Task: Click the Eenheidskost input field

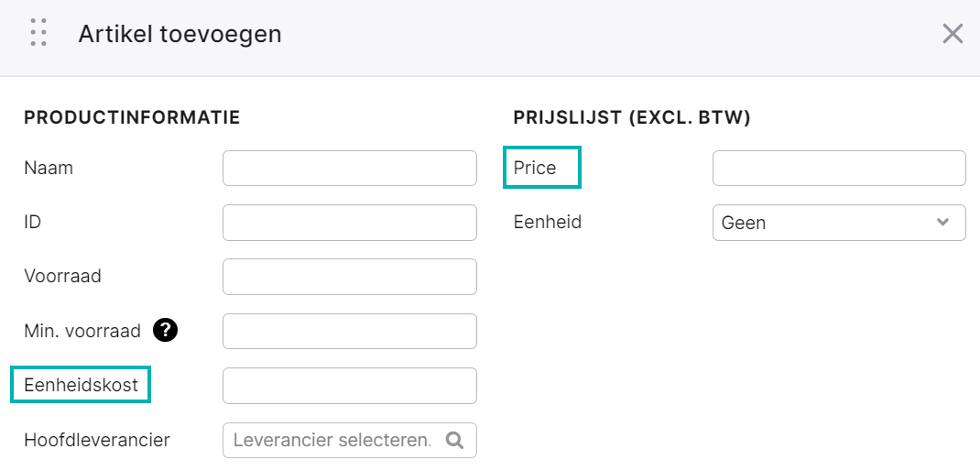Action: click(349, 385)
